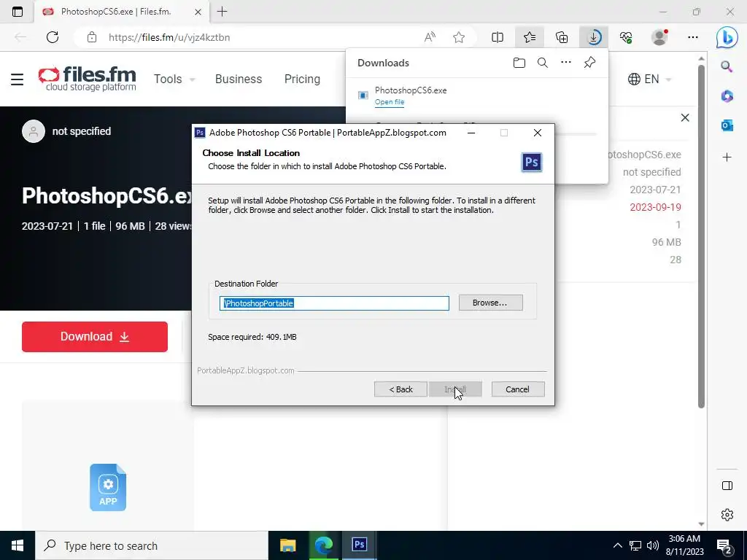This screenshot has height=560, width=747.
Task: Open Outlook icon in Edge sidebar
Action: click(x=727, y=125)
